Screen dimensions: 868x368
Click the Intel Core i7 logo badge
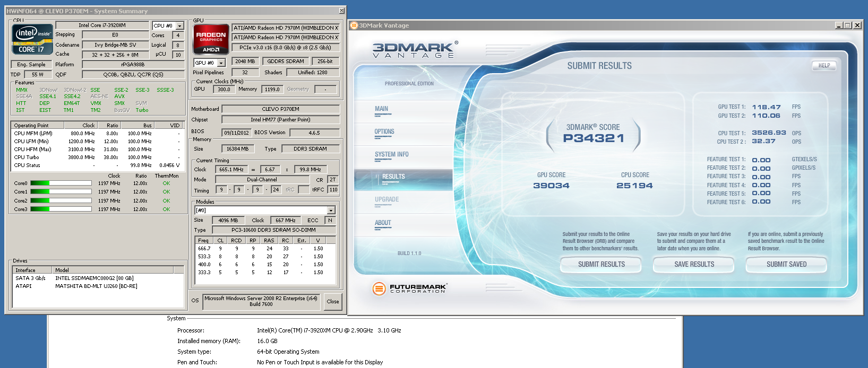[32, 40]
